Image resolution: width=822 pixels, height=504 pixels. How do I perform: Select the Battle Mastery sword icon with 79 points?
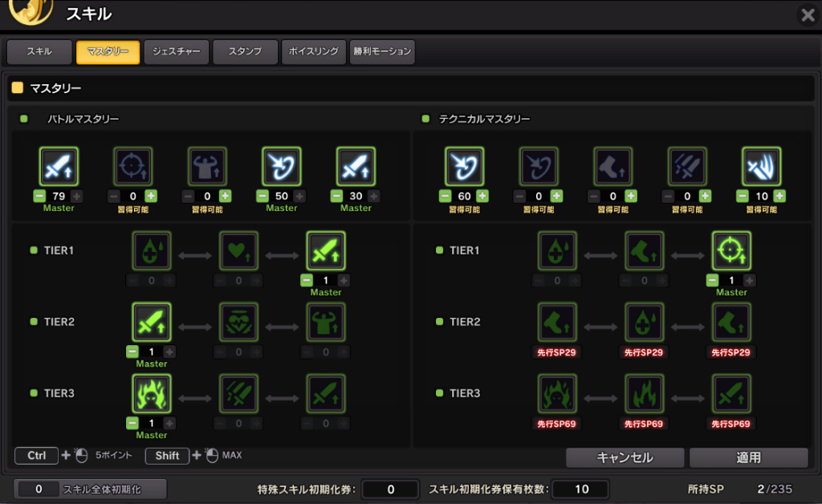point(59,167)
